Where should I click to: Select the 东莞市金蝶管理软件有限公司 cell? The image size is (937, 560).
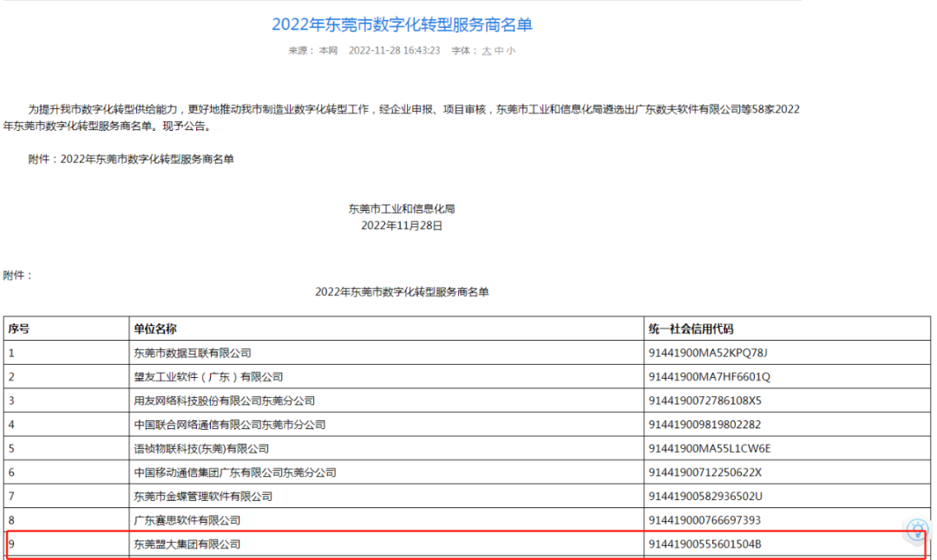203,497
